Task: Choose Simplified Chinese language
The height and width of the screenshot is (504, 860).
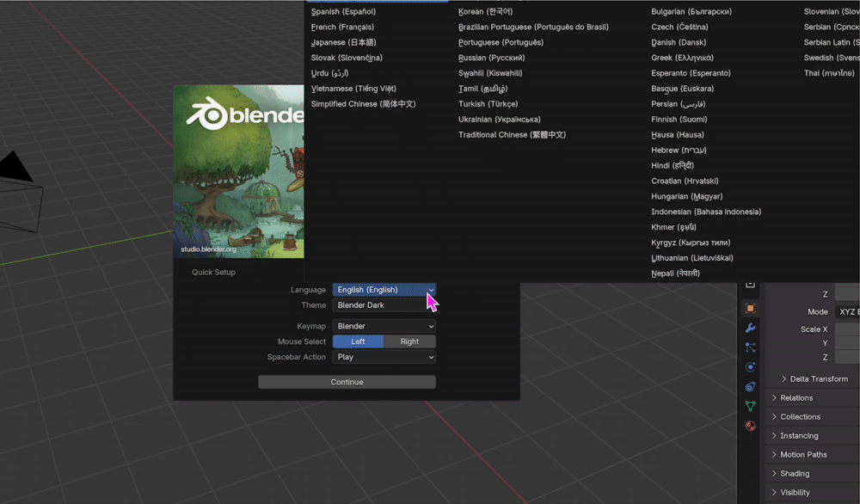Action: (363, 104)
